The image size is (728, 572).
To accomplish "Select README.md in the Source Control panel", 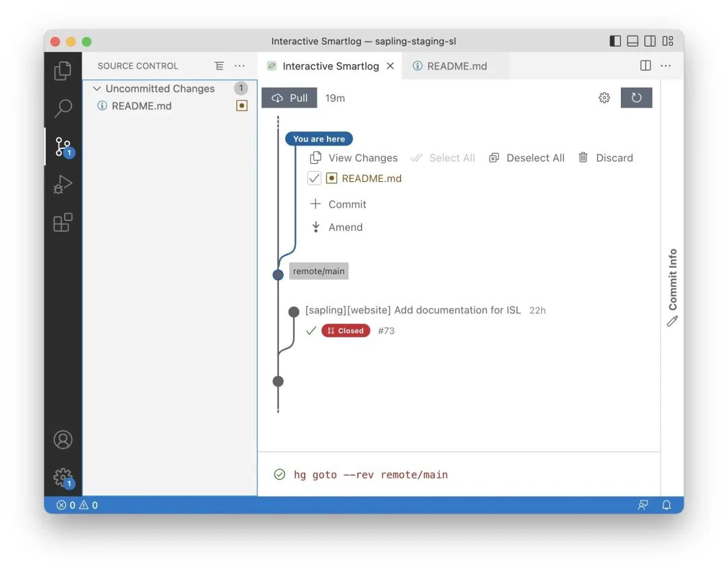I will (142, 106).
